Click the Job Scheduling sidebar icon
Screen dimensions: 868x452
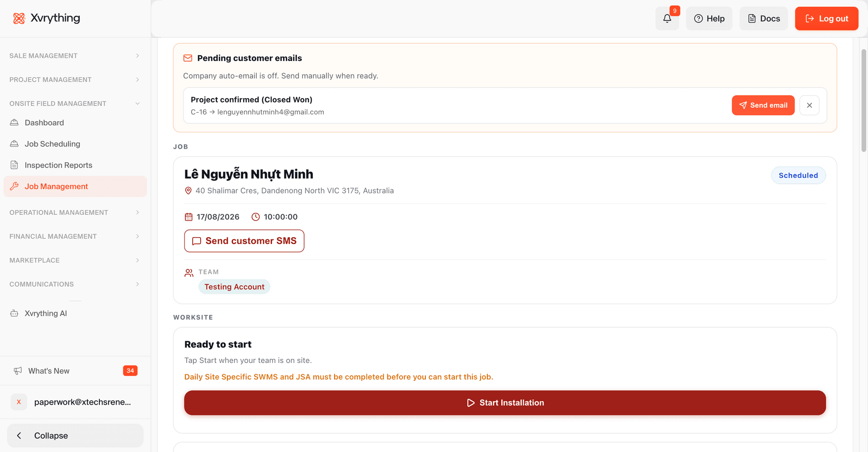[14, 144]
